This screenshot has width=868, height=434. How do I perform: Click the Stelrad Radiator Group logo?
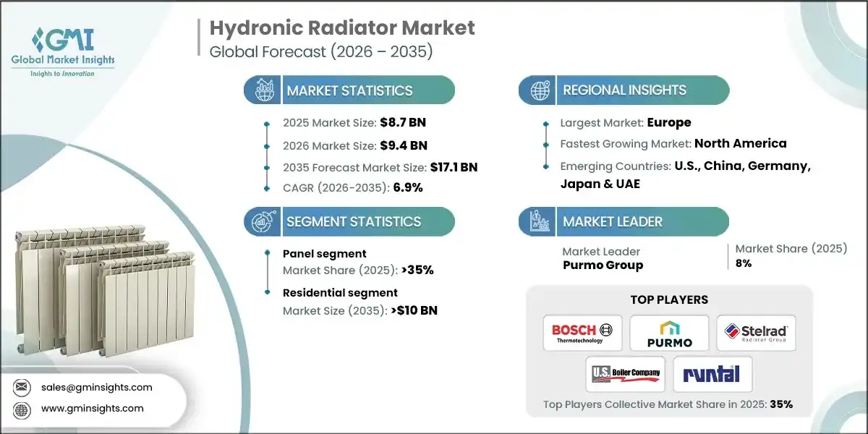coord(755,333)
